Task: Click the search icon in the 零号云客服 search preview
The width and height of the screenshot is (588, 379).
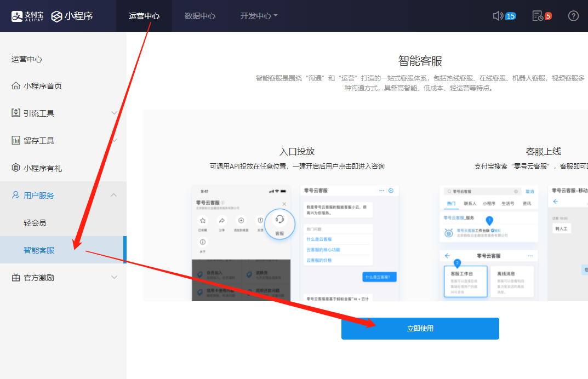Action: tap(449, 192)
